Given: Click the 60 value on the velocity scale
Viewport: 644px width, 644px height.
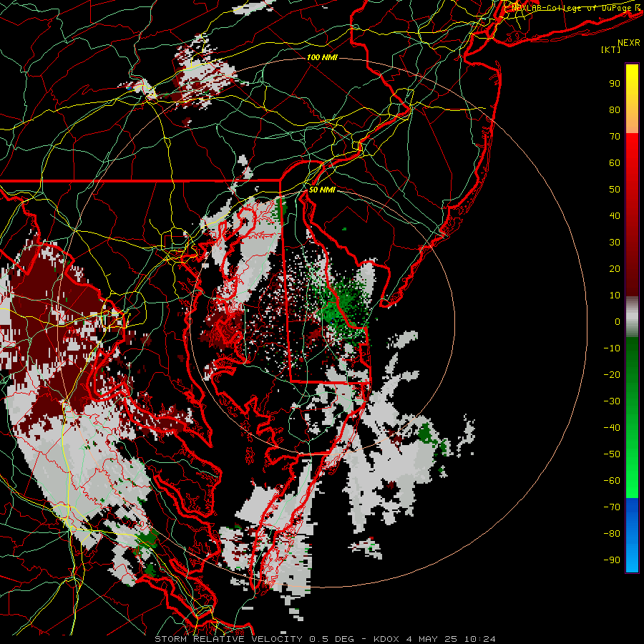Looking at the screenshot, I should pyautogui.click(x=615, y=163).
